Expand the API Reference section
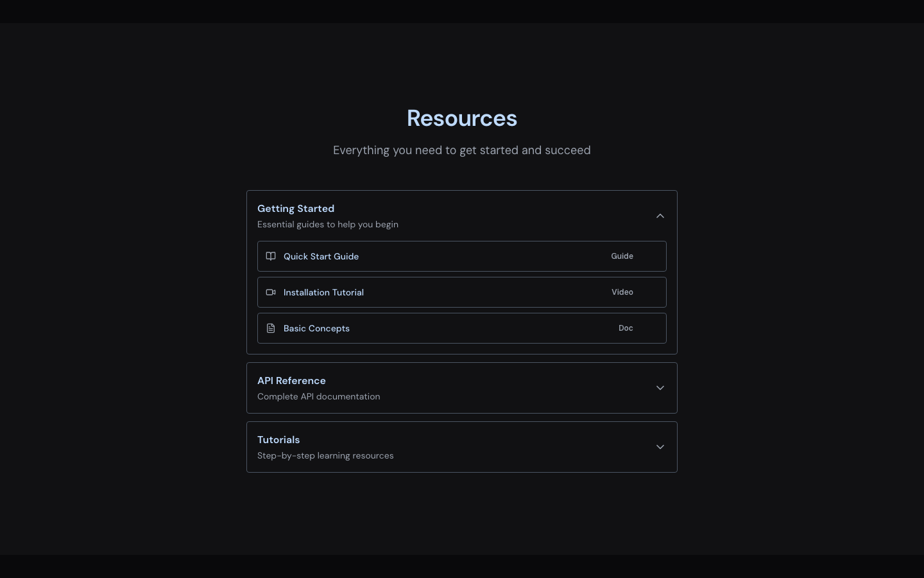The image size is (924, 578). (x=660, y=388)
